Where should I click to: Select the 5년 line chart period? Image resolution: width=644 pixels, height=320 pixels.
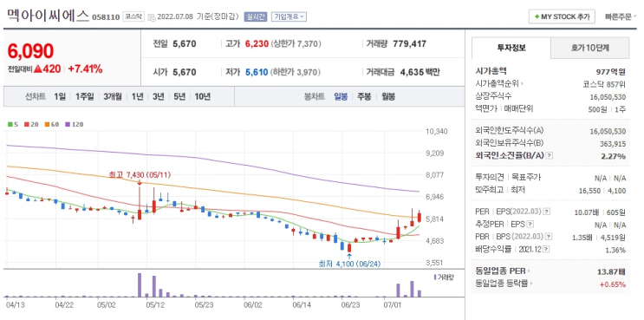(x=179, y=96)
